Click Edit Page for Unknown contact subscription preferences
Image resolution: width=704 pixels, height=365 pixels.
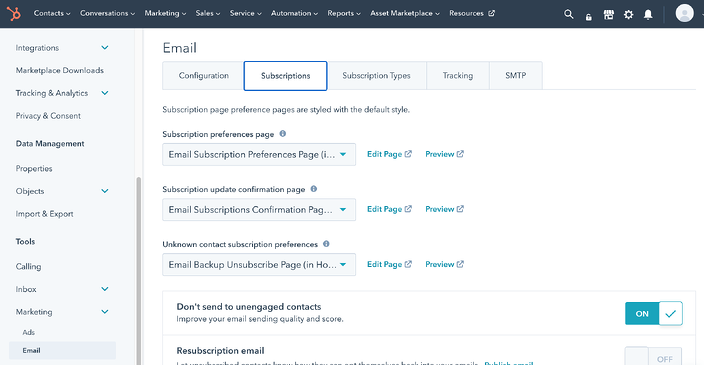[x=389, y=264]
